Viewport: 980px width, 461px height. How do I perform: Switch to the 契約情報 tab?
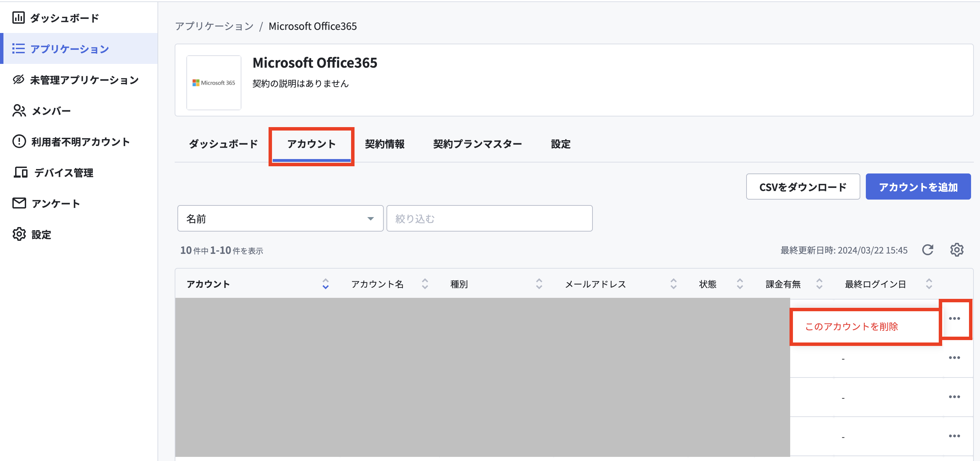[385, 144]
